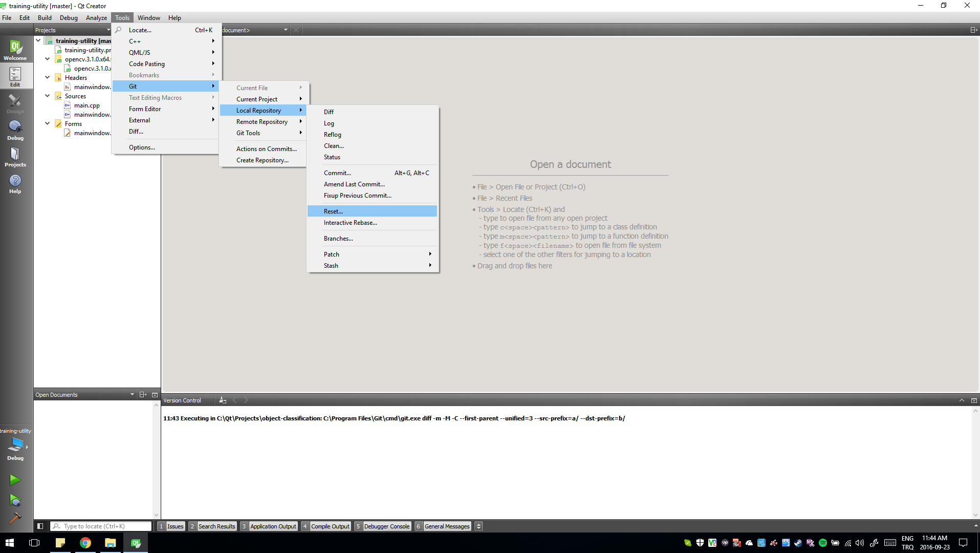Image resolution: width=980 pixels, height=553 pixels.
Task: Open the Projects mode
Action: click(x=15, y=157)
